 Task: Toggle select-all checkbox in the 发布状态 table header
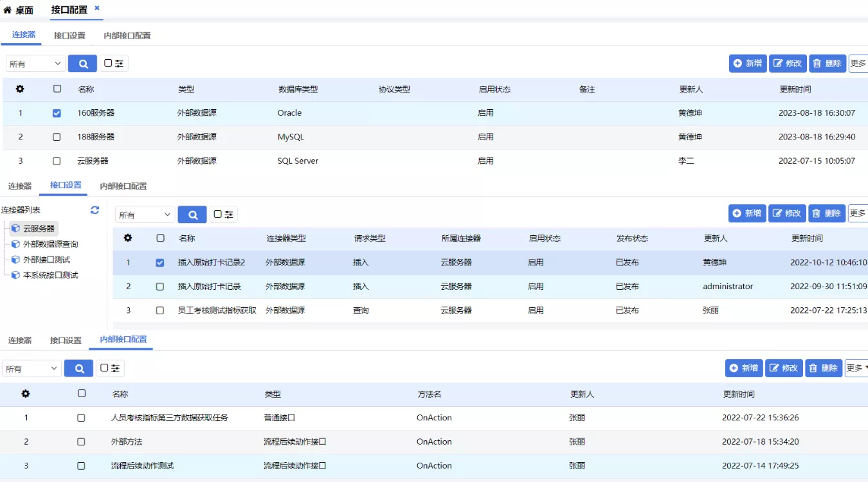160,238
